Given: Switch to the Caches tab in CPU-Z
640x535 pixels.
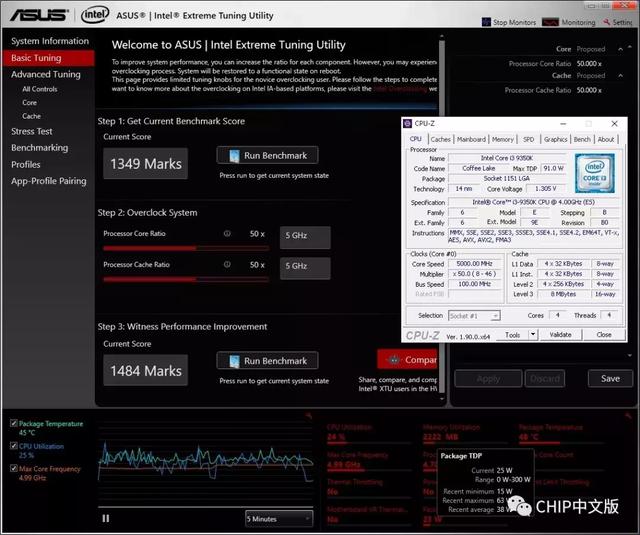Looking at the screenshot, I should point(440,140).
